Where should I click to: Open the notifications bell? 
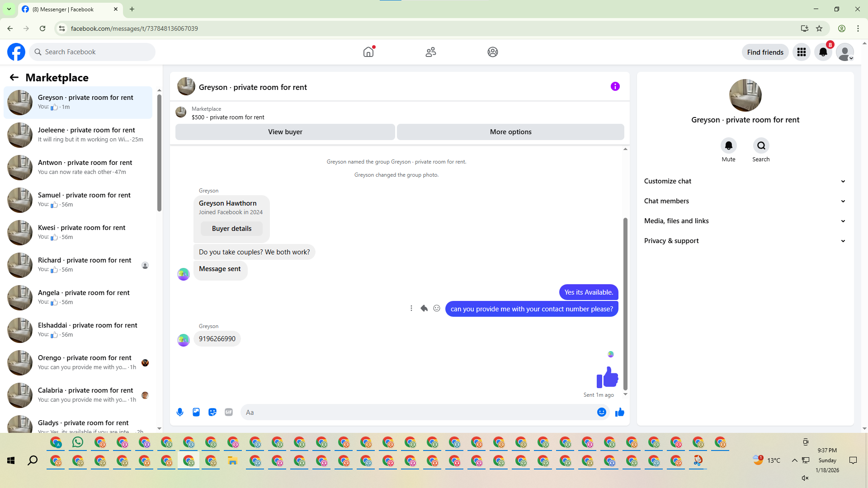(x=823, y=52)
